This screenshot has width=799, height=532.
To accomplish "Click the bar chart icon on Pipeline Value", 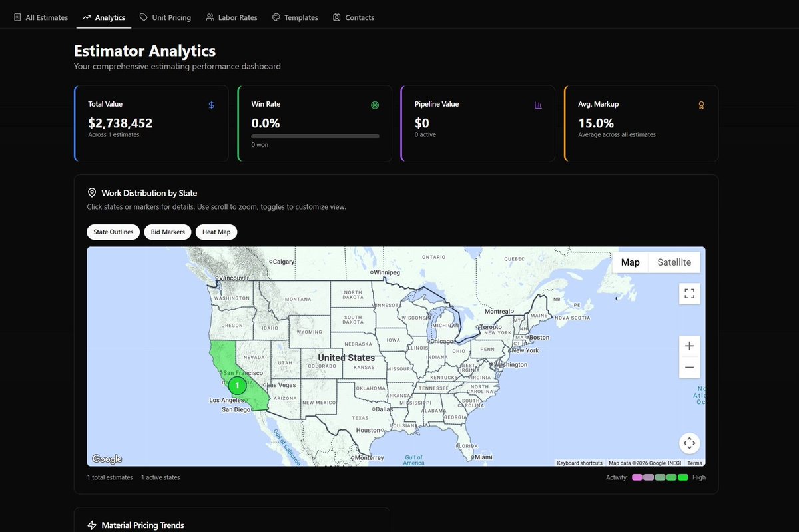I will 538,105.
